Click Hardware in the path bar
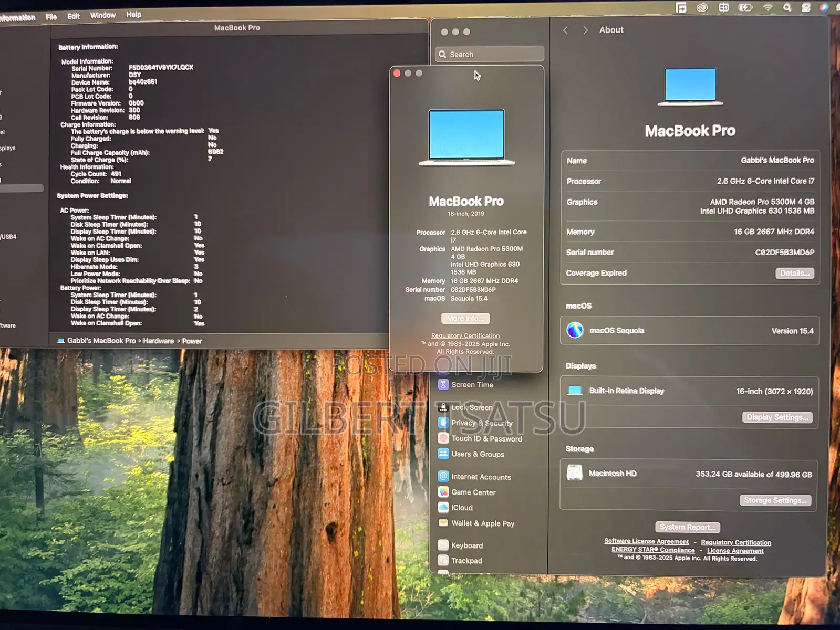 [x=158, y=341]
